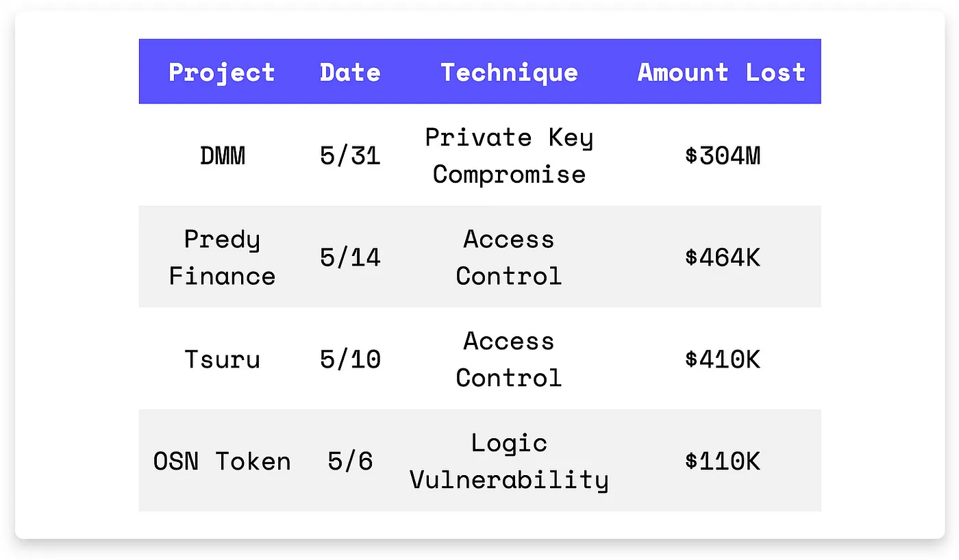The width and height of the screenshot is (959, 560).
Task: Select the OSN Token project cell
Action: tap(222, 461)
